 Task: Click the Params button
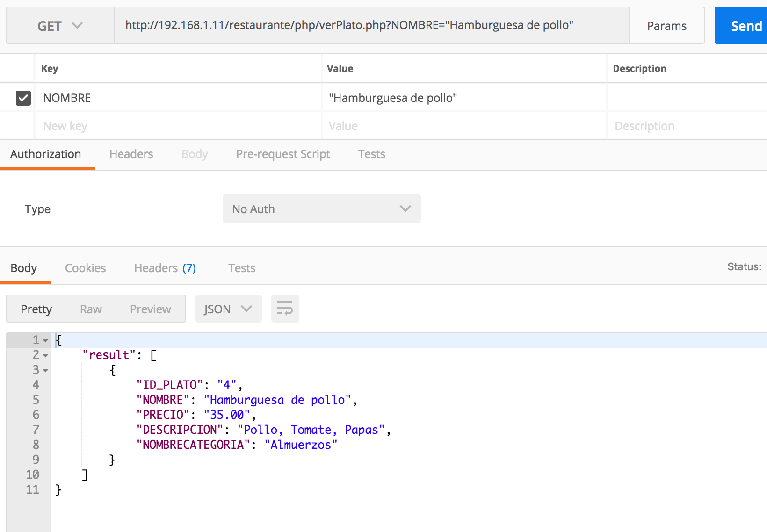[667, 26]
